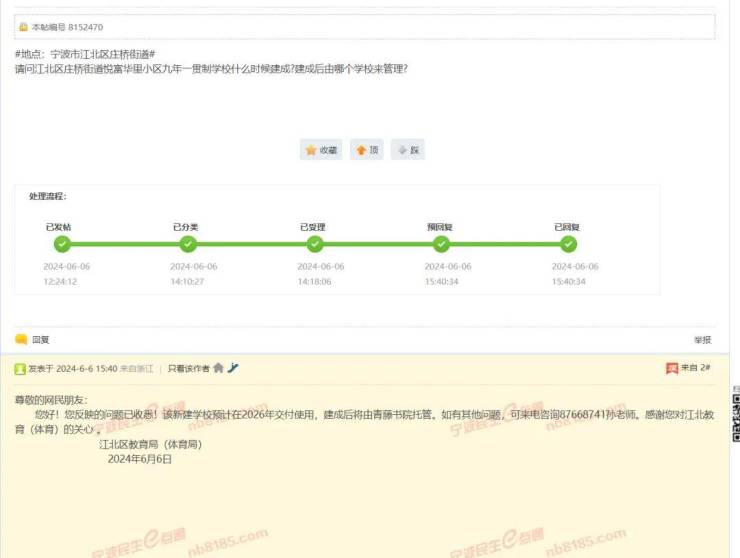Image resolution: width=740 pixels, height=558 pixels.
Task: Click the 来自 2# floor label
Action: pyautogui.click(x=696, y=367)
